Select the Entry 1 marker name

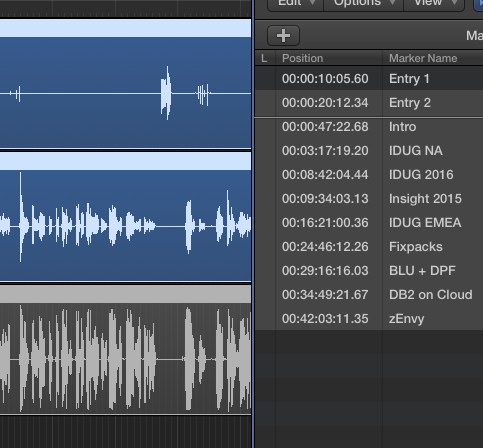coord(409,79)
